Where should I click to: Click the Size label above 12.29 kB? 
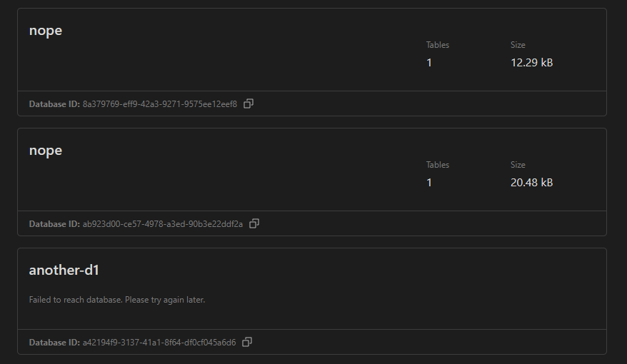click(518, 45)
